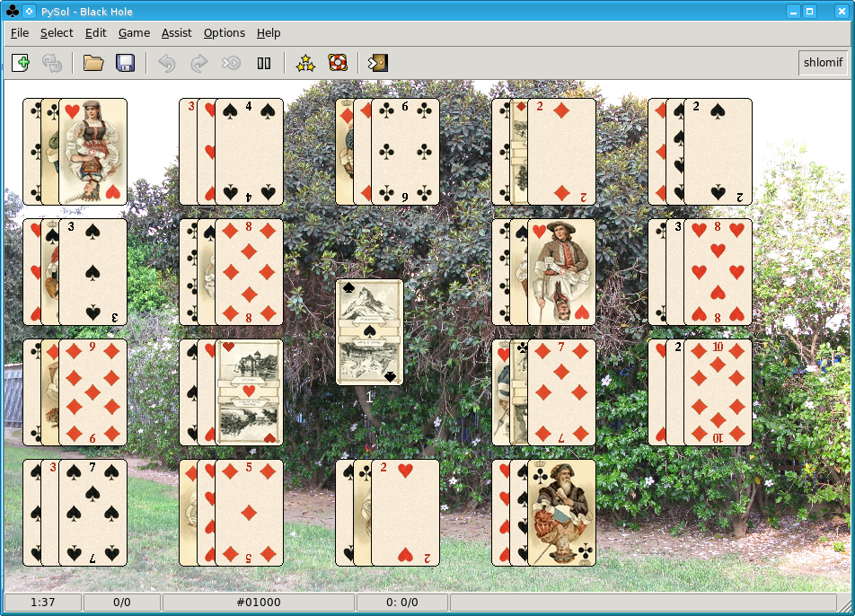Screen dimensions: 855x616
Task: Select the jack of hearts card
Action: [x=561, y=272]
